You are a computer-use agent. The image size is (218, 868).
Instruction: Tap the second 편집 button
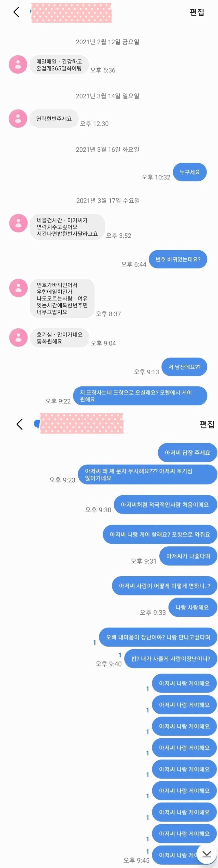(x=207, y=425)
